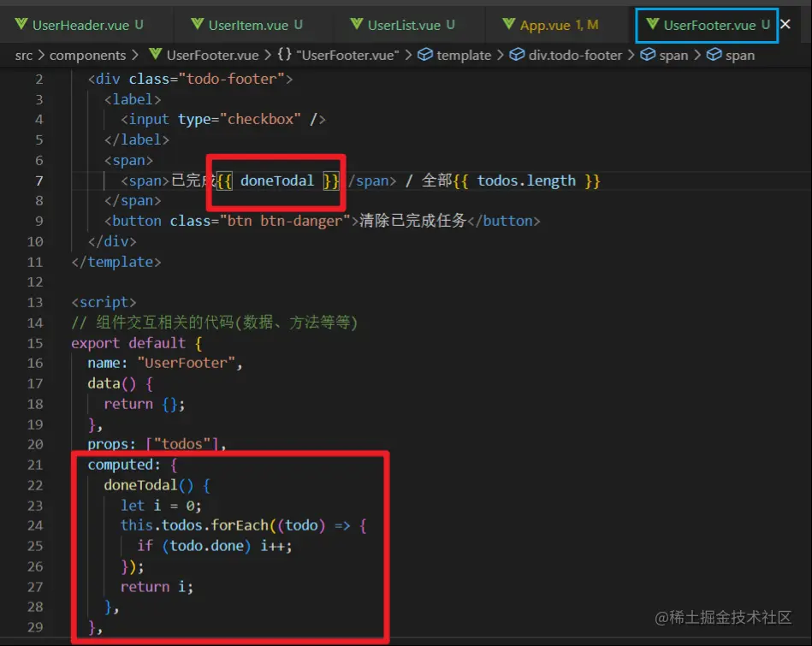Click the doneTodal interpolation on line 7
The width and height of the screenshot is (812, 646).
[x=278, y=181]
